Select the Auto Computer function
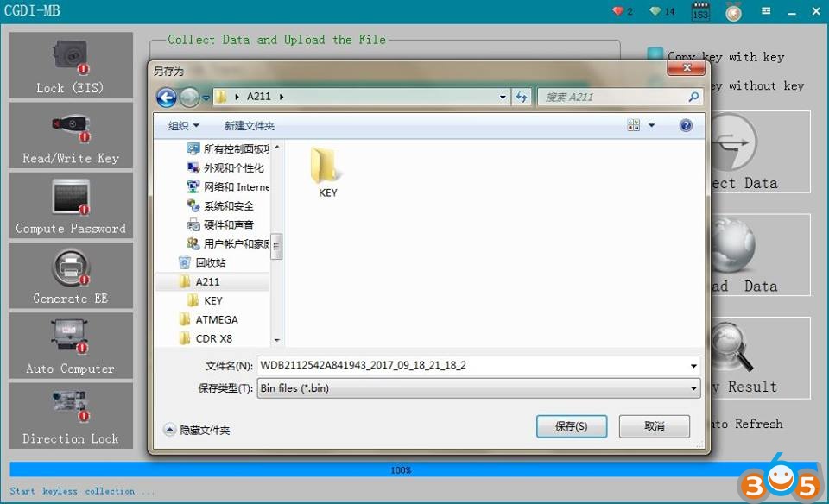Image resolution: width=829 pixels, height=504 pixels. pos(70,345)
